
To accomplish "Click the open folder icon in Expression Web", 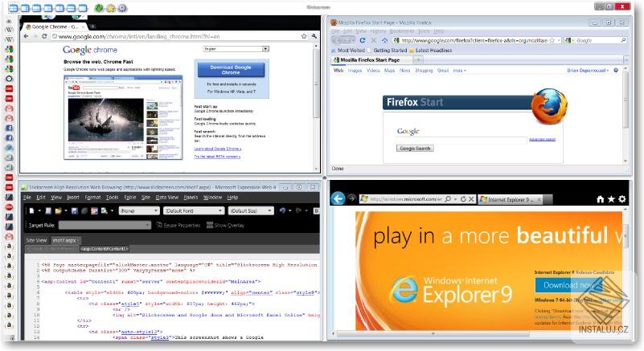I will [58, 211].
